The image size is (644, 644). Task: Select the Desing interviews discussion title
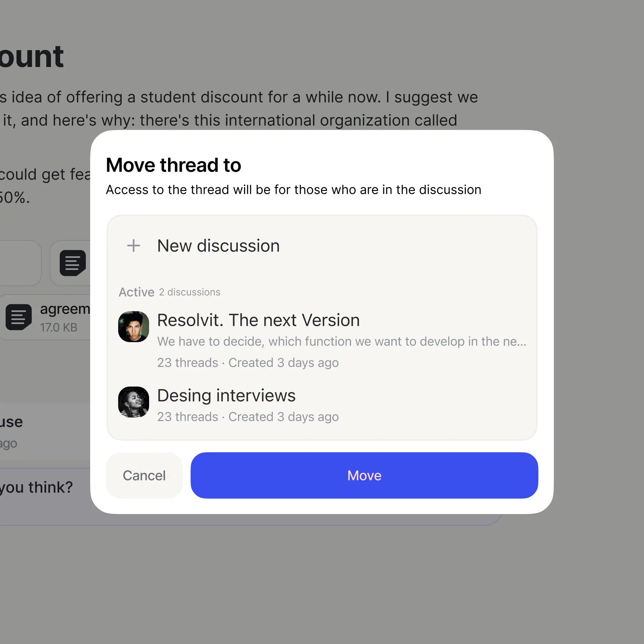[226, 395]
